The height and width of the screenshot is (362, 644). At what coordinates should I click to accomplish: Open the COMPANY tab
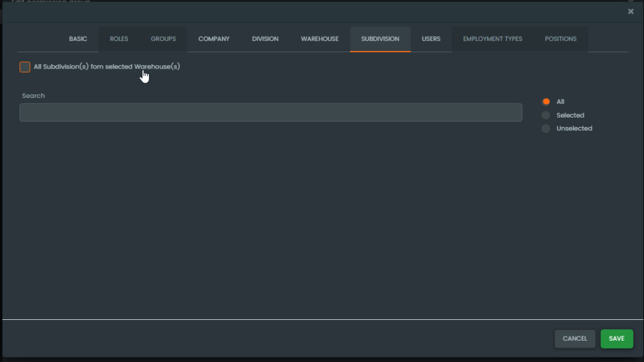tap(214, 39)
